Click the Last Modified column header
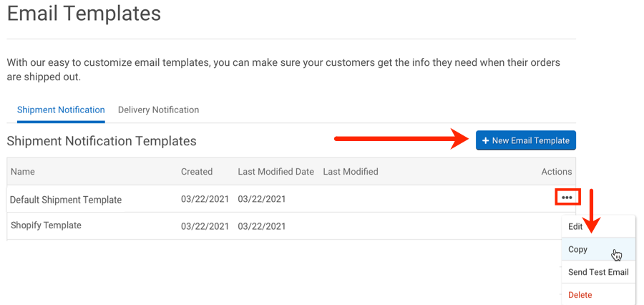Image resolution: width=644 pixels, height=305 pixels. click(x=350, y=172)
